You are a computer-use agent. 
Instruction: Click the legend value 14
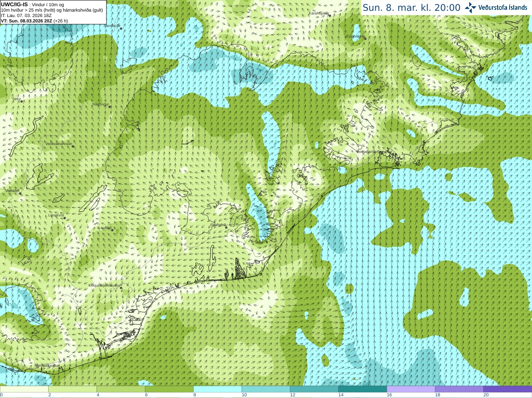(341, 395)
